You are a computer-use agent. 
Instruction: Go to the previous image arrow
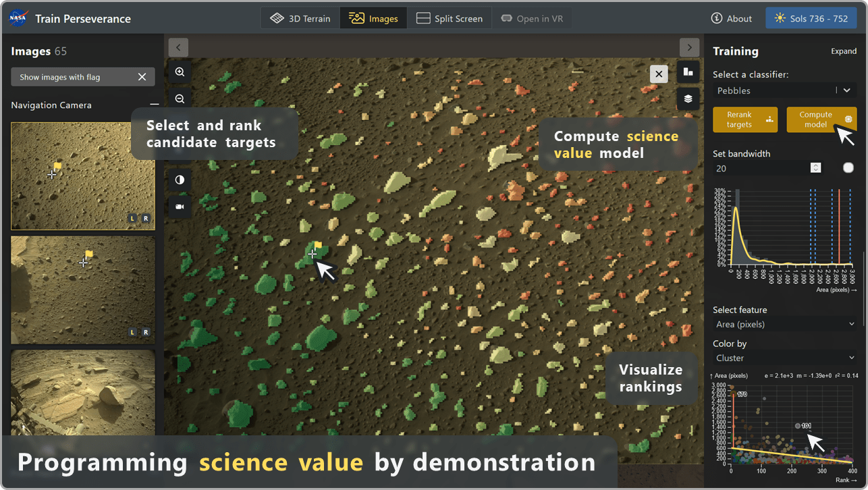coord(178,47)
